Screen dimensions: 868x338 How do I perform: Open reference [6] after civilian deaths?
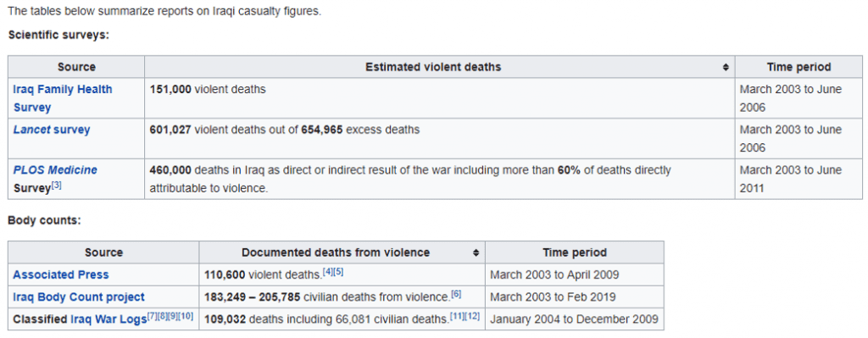click(456, 294)
